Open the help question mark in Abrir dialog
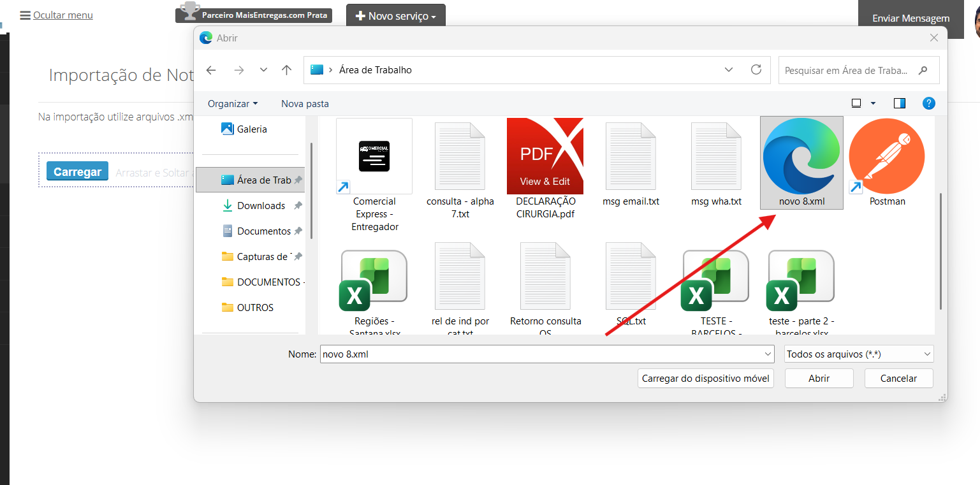 pos(929,103)
